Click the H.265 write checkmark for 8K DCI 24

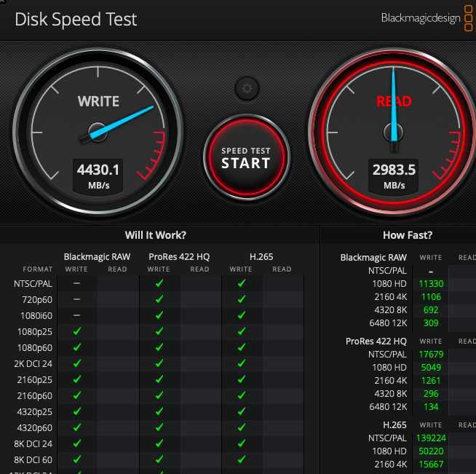click(x=242, y=443)
